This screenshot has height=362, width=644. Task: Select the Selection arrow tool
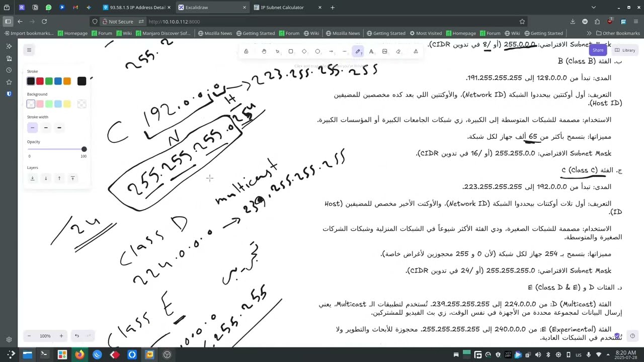277,51
